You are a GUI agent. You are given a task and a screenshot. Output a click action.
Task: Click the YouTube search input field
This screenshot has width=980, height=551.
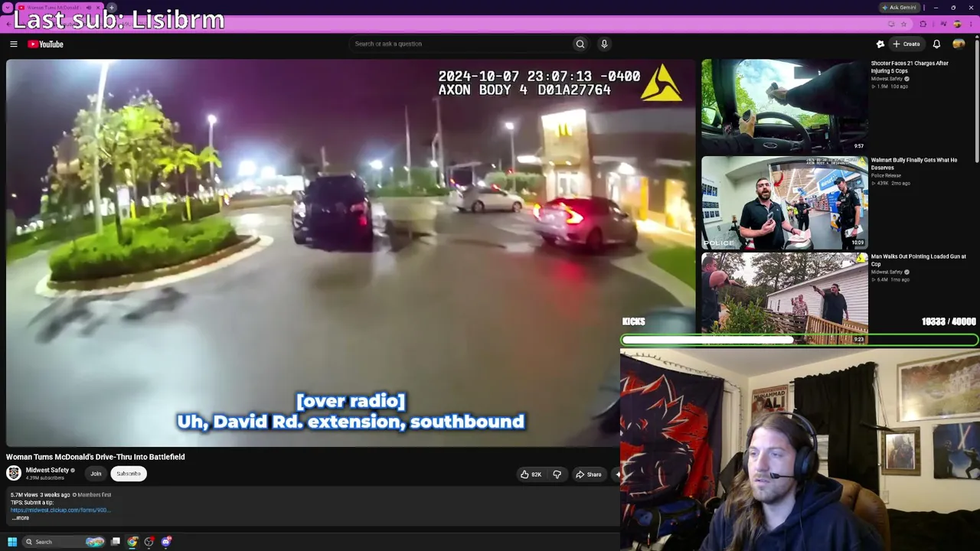coord(459,44)
